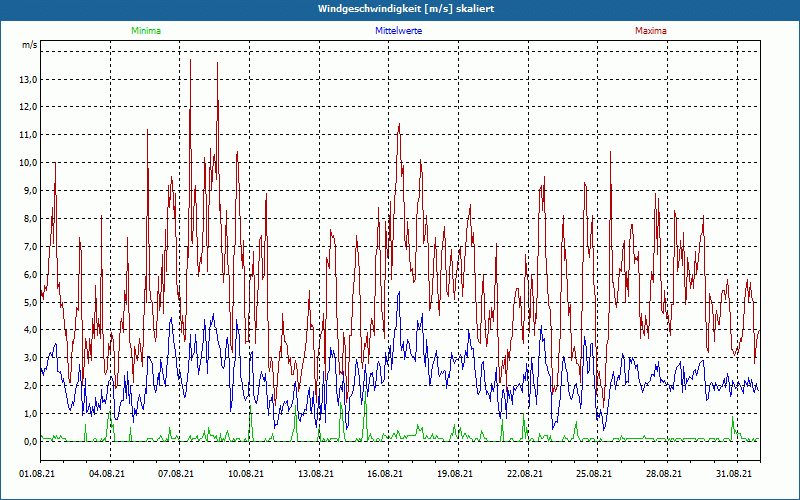This screenshot has height=500, width=800.
Task: Click the blue Mittelwerte legend label
Action: click(398, 31)
